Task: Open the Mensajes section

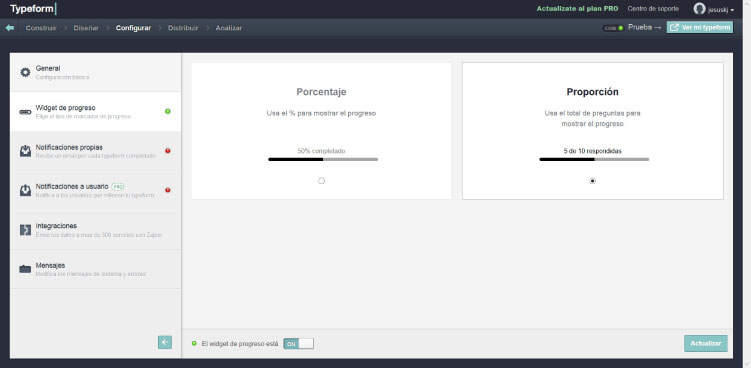Action: tap(95, 269)
